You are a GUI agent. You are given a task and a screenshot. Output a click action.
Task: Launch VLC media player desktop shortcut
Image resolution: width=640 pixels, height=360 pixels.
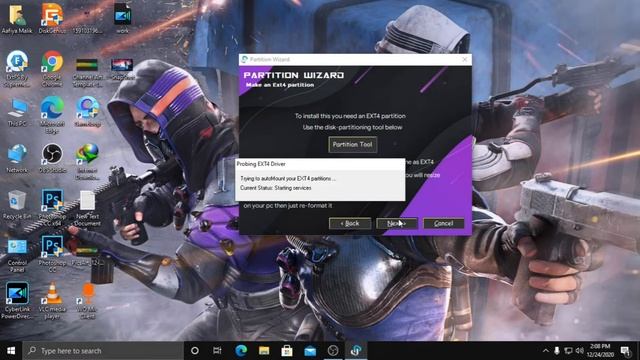pos(52,300)
